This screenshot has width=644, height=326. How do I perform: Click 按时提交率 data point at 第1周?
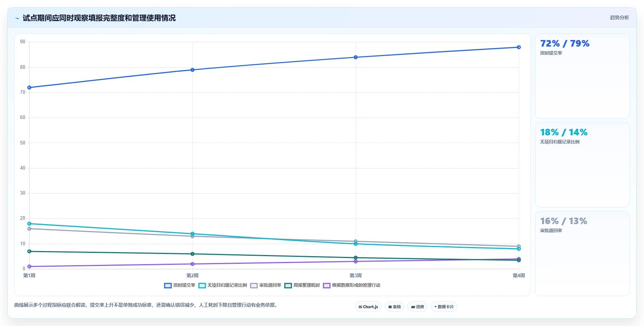(x=30, y=88)
